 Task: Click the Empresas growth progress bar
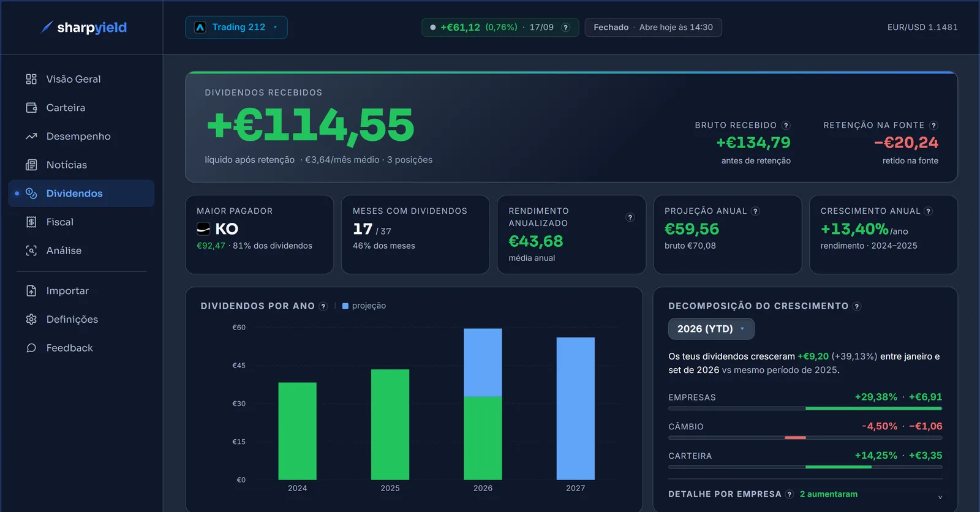[x=805, y=408]
